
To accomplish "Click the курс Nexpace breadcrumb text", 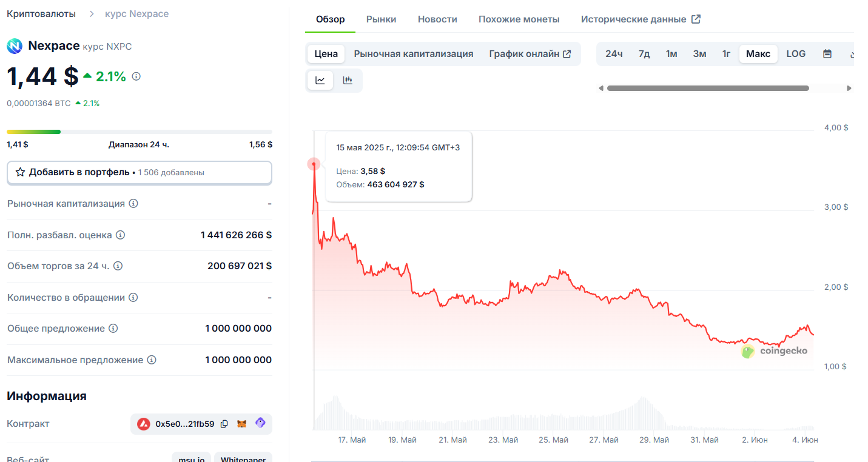I will (x=137, y=13).
